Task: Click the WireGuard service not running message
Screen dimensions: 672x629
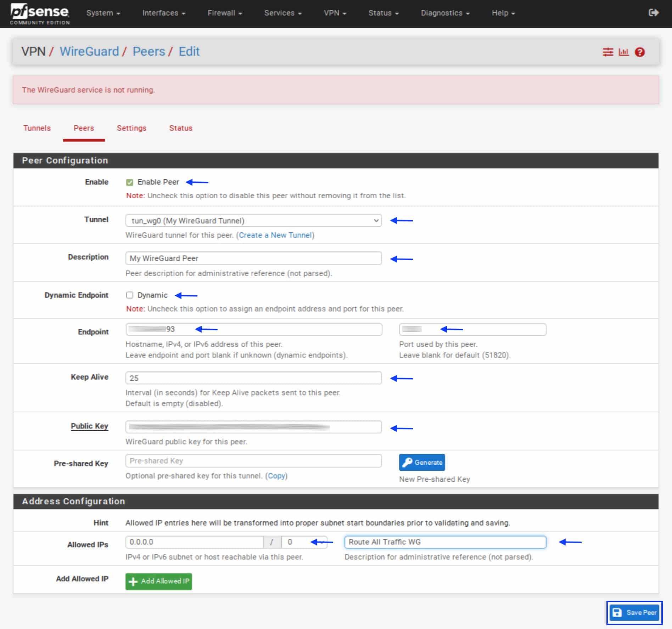Action: (x=88, y=90)
